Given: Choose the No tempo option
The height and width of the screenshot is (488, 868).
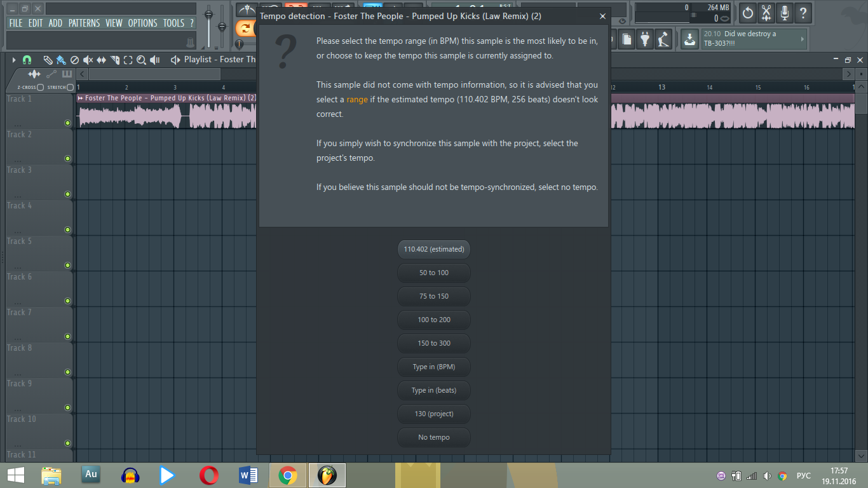Looking at the screenshot, I should 434,437.
